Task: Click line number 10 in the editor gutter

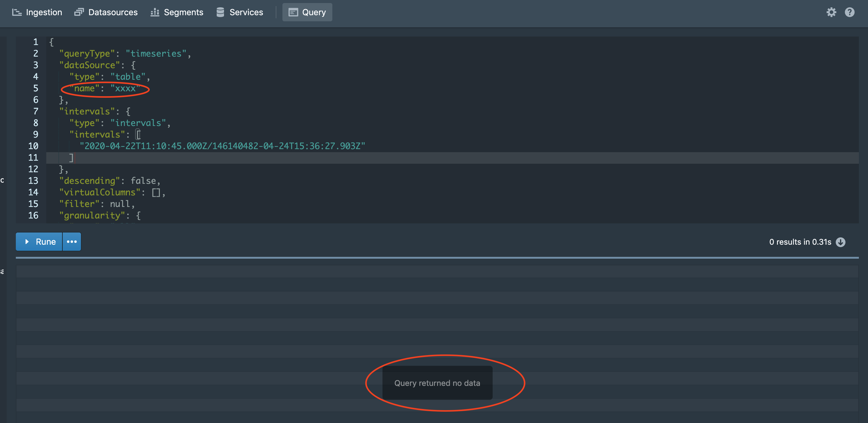Action: click(33, 146)
